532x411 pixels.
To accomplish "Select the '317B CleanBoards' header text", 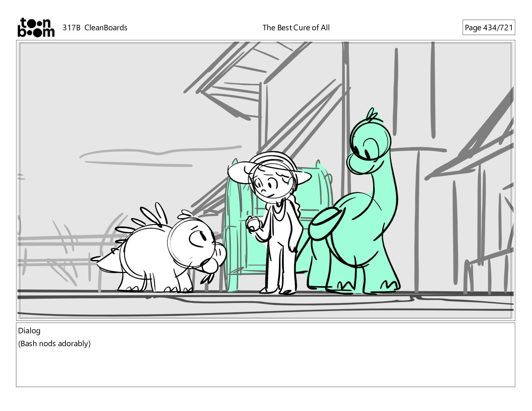I will (x=95, y=28).
